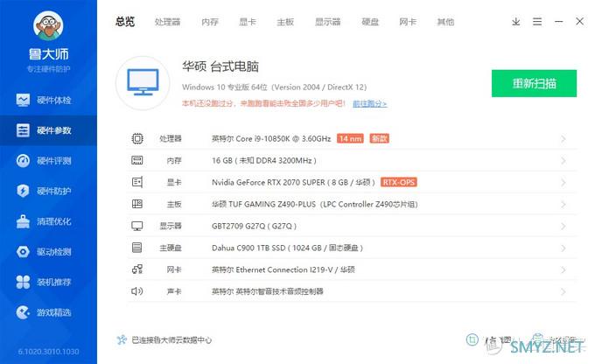This screenshot has width=595, height=364.
Task: Click the network card icon
Action: pos(137,269)
